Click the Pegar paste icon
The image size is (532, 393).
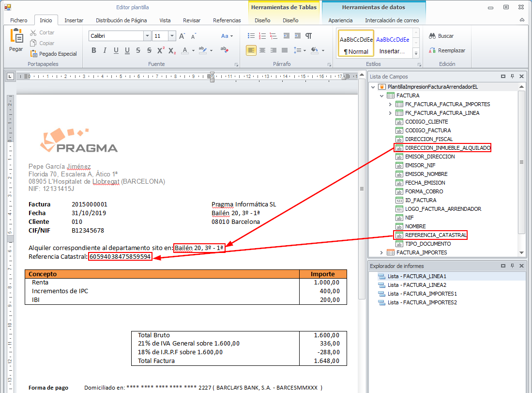[16, 37]
